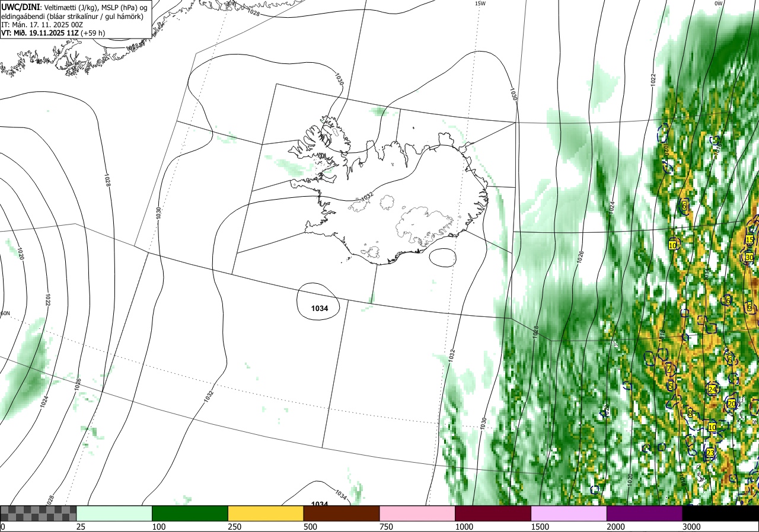This screenshot has height=532, width=759.
Task: Click the yellow lightning maximum label "20"
Action: coord(732,403)
